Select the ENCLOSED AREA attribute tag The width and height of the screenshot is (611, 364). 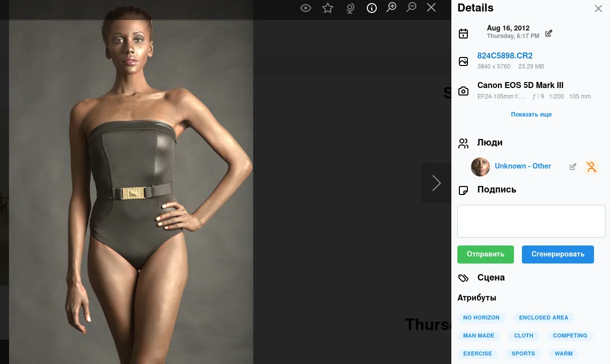543,317
